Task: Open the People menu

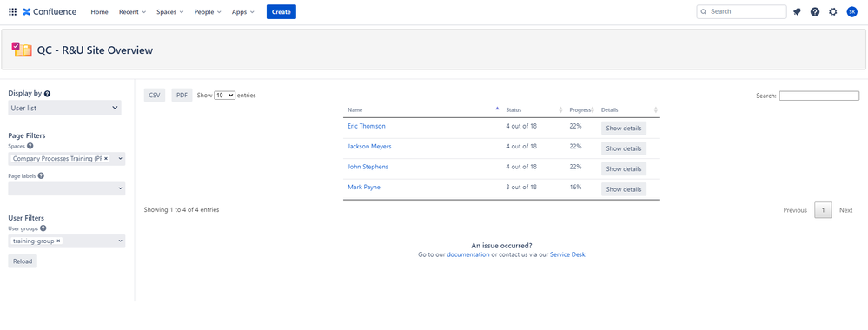Action: click(x=208, y=11)
